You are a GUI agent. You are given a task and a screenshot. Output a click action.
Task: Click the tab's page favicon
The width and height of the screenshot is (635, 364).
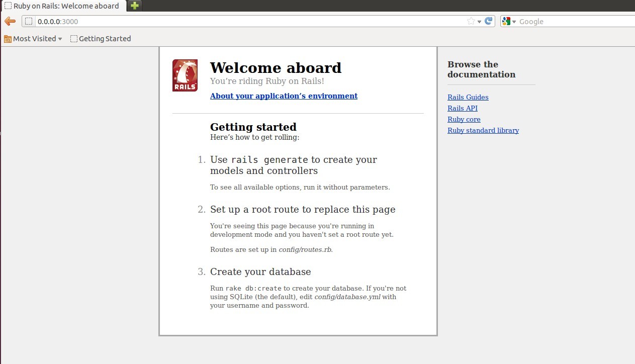click(8, 6)
